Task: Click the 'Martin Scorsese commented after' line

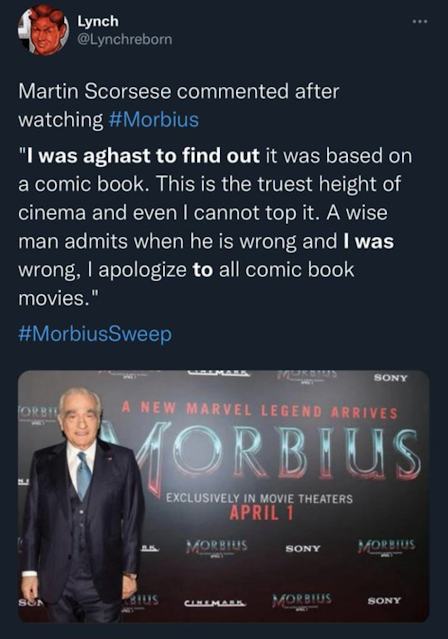Action: 179,91
